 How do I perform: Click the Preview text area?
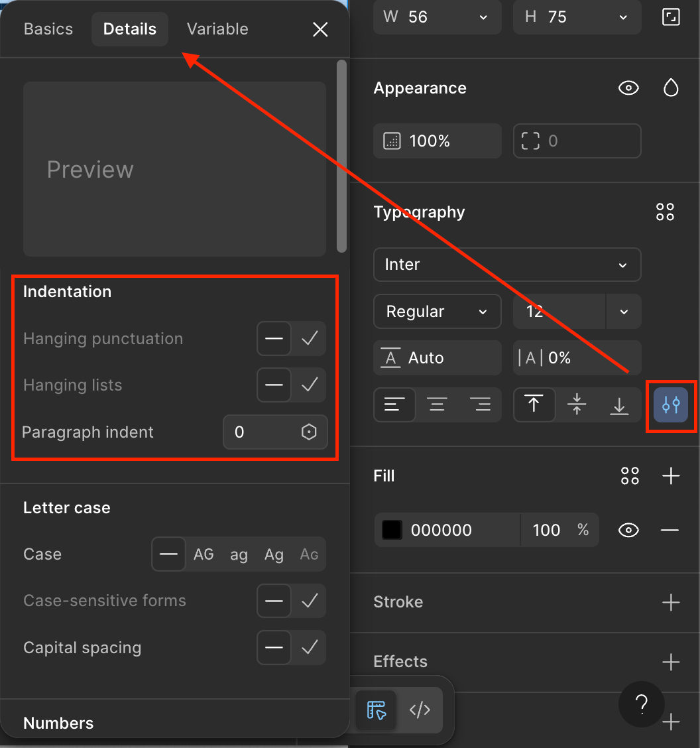(x=174, y=169)
